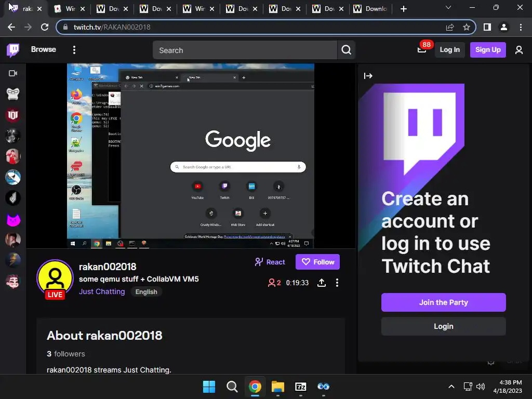The height and width of the screenshot is (399, 532).
Task: Click the share stream upload icon
Action: coord(321,283)
